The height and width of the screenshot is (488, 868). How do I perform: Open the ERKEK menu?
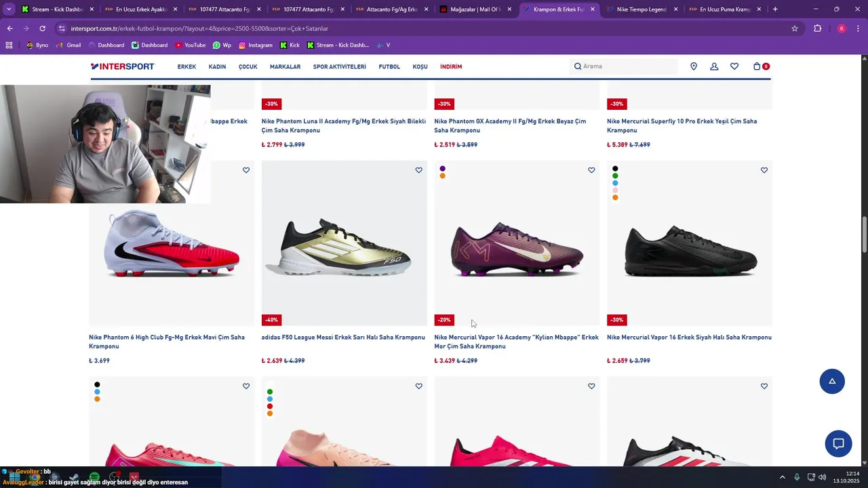tap(186, 67)
